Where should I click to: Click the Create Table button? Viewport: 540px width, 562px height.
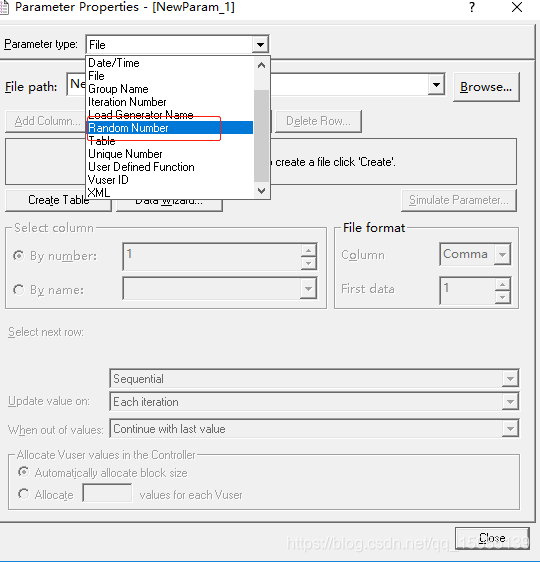click(x=58, y=200)
